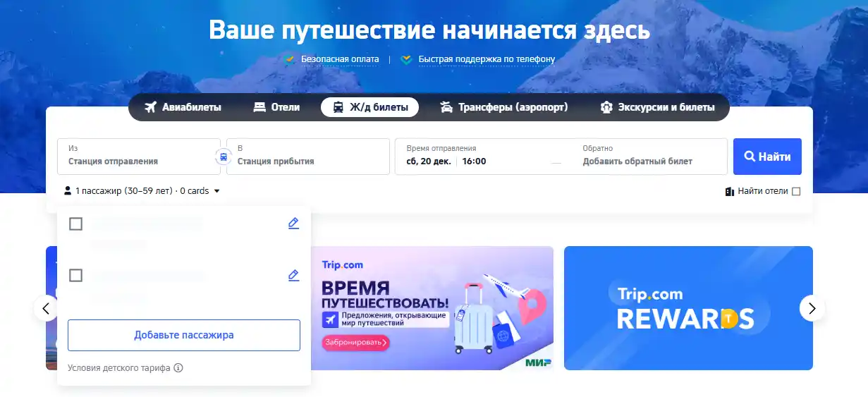This screenshot has width=868, height=397.
Task: Click the plane icon in Авиабилеты tab
Action: pos(150,107)
